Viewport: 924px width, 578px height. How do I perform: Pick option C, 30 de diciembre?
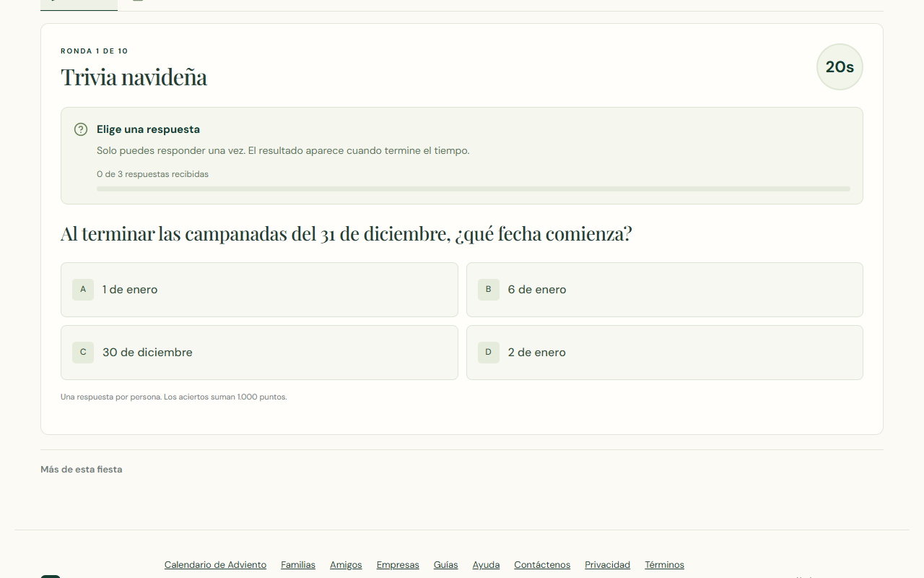(x=259, y=353)
